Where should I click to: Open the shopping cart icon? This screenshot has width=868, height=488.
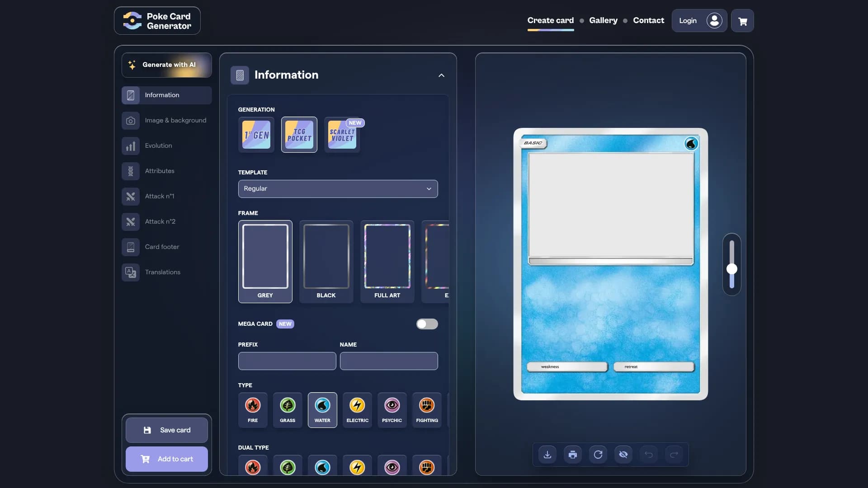(742, 21)
